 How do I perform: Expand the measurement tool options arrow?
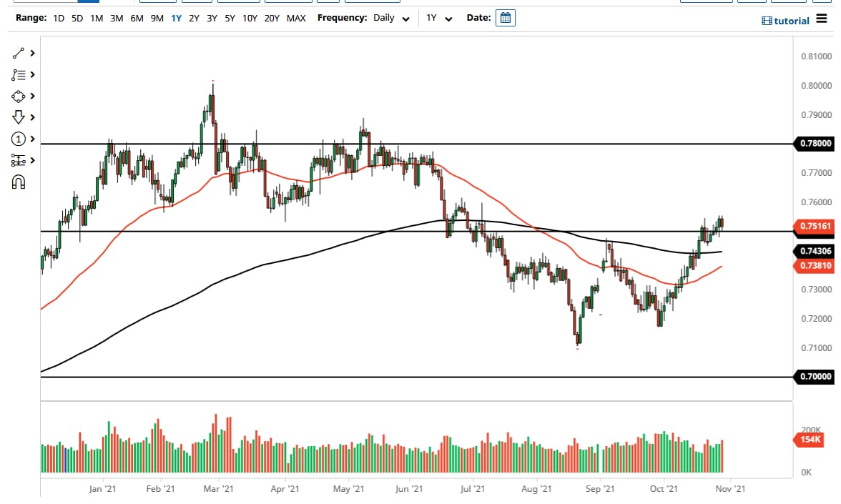tap(33, 160)
